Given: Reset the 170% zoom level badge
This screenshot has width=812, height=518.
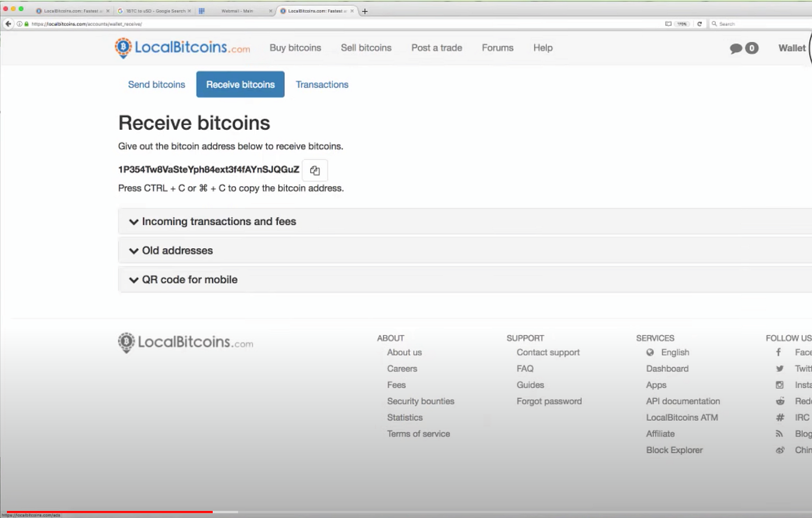Looking at the screenshot, I should click(682, 24).
